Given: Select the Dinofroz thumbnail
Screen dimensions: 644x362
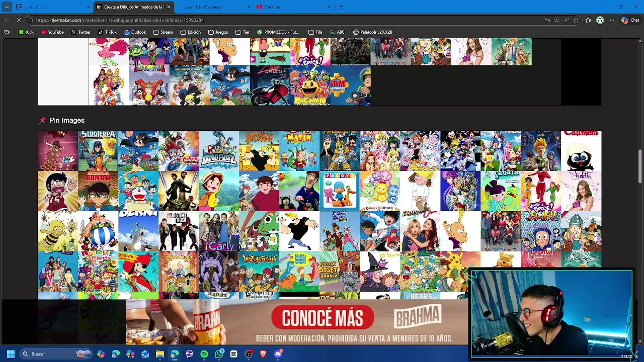Looking at the screenshot, I should (x=219, y=151).
